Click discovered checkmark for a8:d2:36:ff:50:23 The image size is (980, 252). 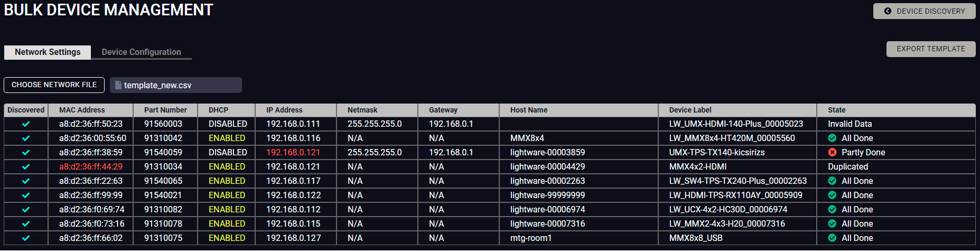[x=26, y=124]
